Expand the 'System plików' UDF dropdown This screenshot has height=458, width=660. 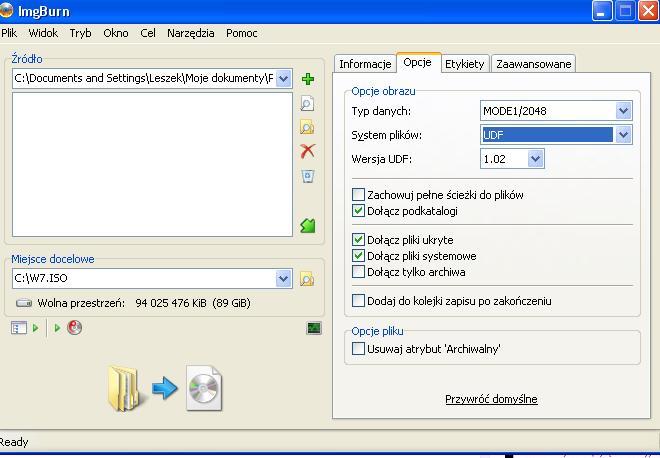[x=624, y=135]
